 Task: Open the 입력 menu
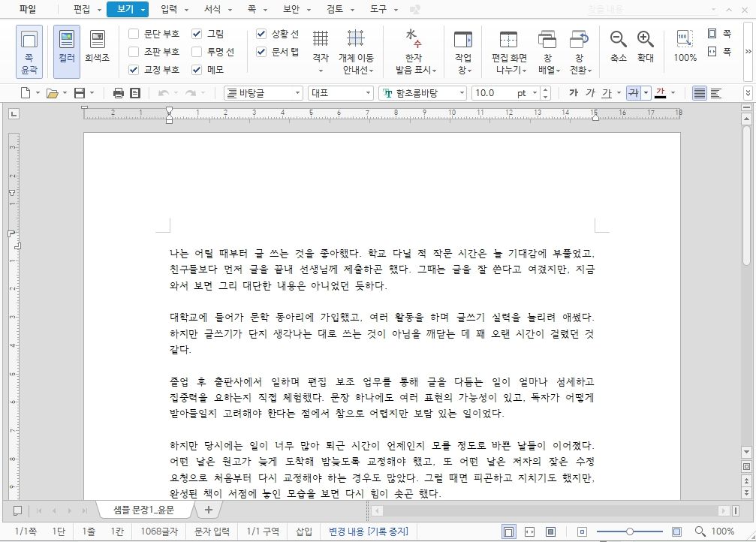pos(169,9)
